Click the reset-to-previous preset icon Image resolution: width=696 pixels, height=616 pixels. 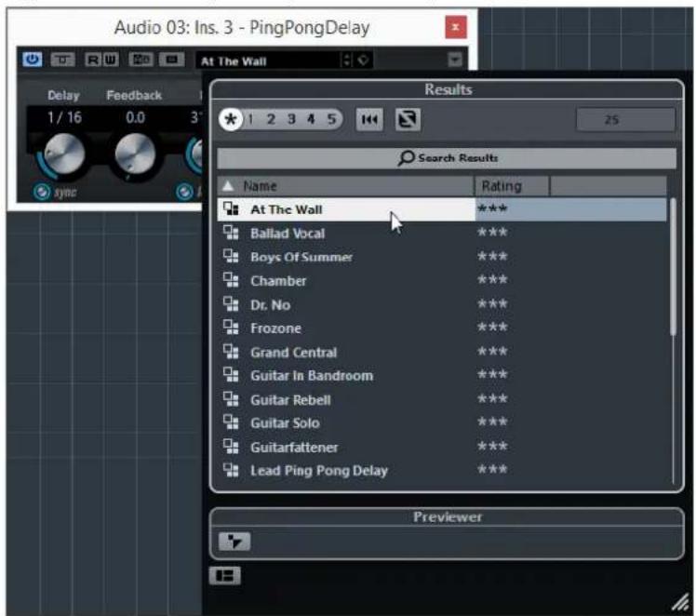pyautogui.click(x=369, y=119)
